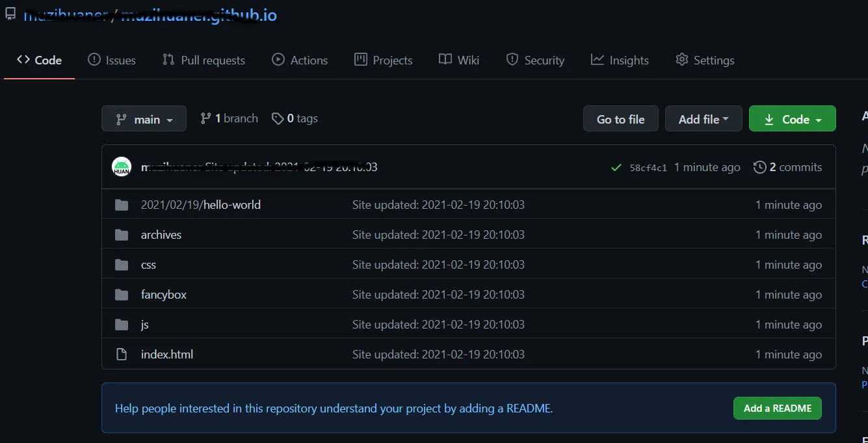Click the folder icon beside fancybox

[x=122, y=295]
